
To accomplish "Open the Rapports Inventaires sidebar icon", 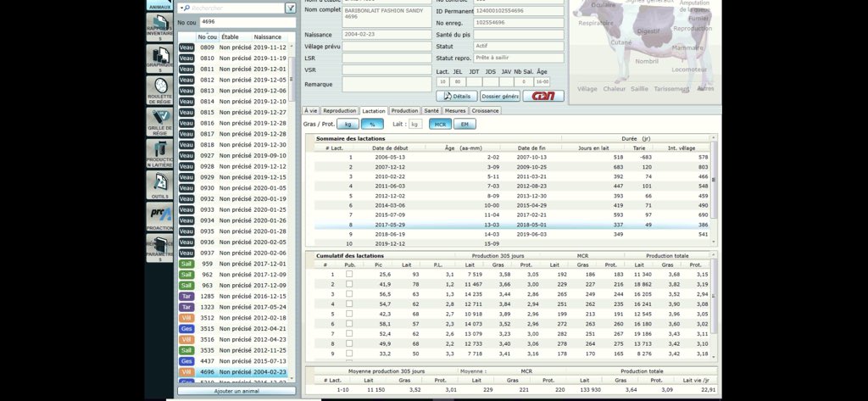I will (159, 27).
